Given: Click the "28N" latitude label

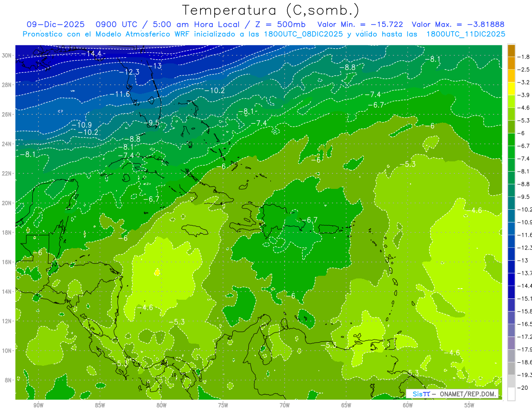Looking at the screenshot, I should (7, 85).
